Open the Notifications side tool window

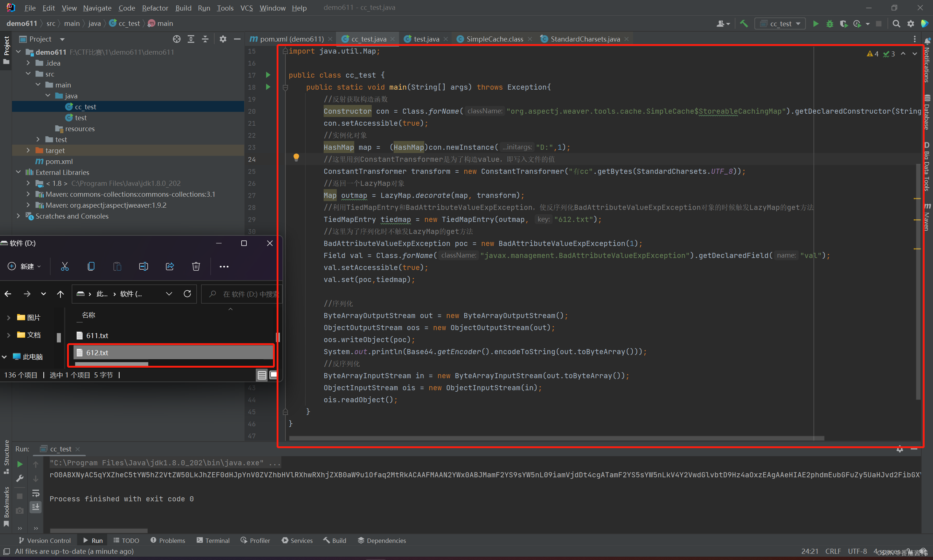pyautogui.click(x=927, y=61)
